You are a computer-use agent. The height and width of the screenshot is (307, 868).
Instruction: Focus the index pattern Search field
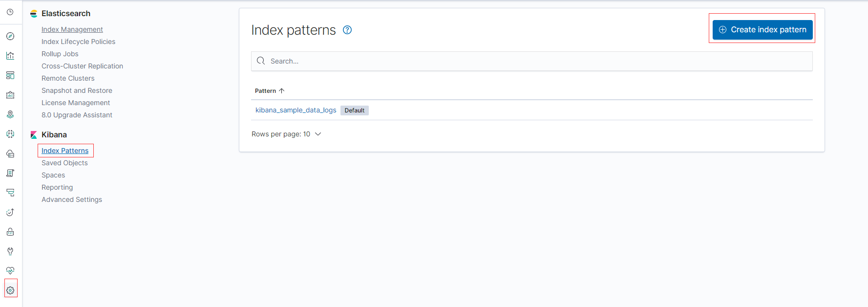(532, 61)
